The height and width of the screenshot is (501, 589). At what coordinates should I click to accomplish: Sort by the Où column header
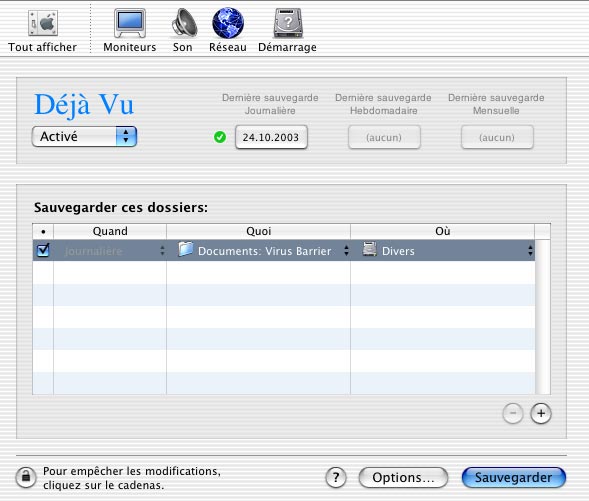click(x=443, y=231)
